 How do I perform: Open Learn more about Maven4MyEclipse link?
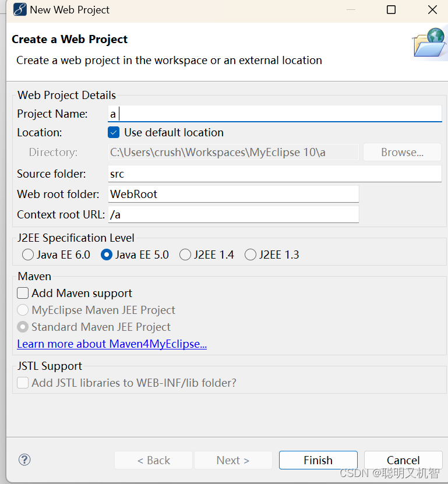click(x=112, y=344)
